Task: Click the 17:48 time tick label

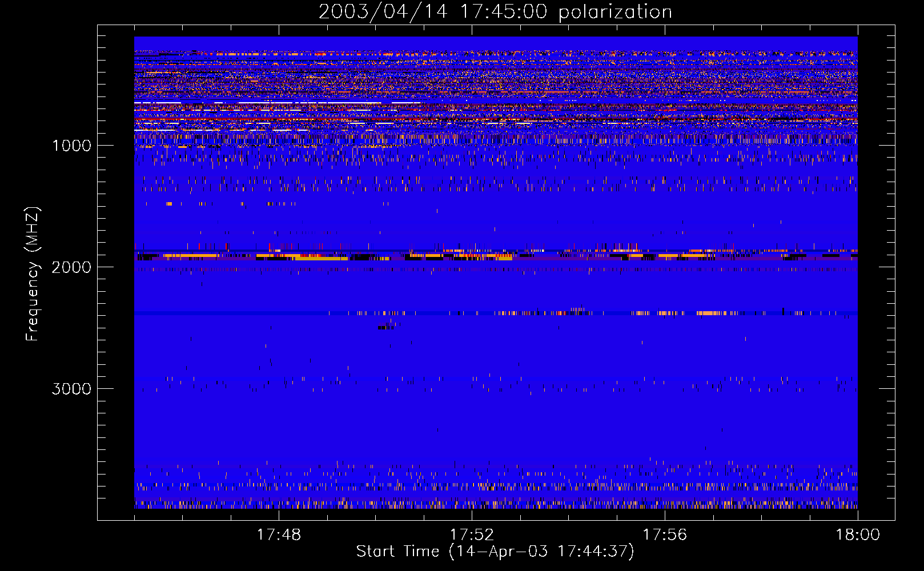Action: (279, 535)
